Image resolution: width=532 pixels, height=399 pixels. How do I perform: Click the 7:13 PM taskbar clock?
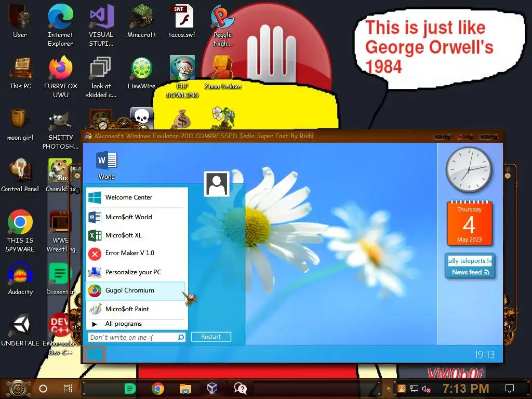(x=466, y=389)
